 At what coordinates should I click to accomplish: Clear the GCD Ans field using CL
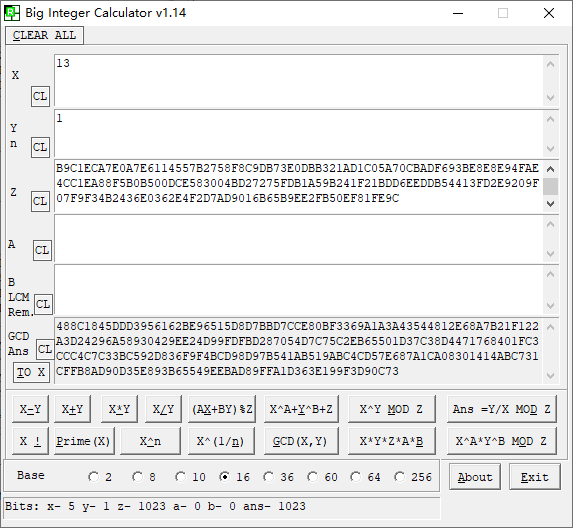[45, 349]
